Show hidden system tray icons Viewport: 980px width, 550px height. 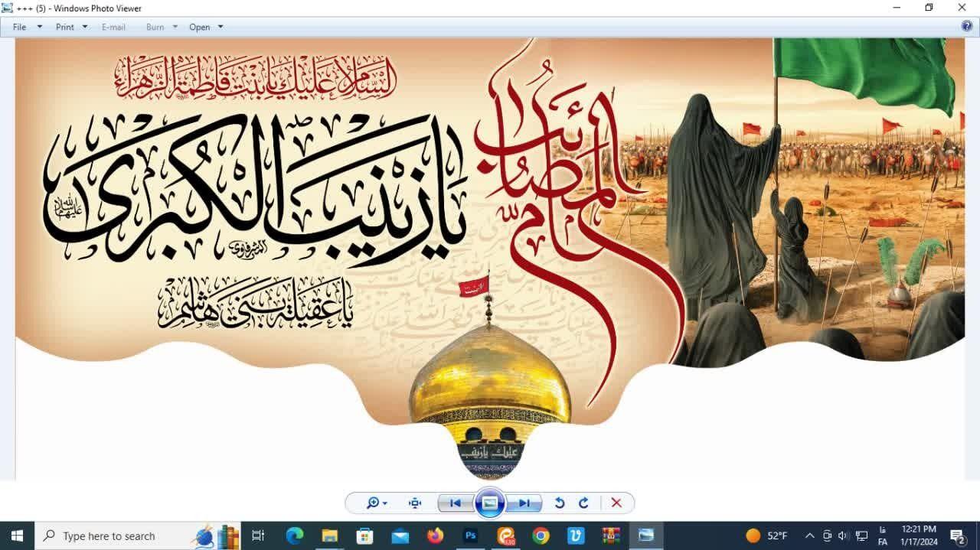[x=809, y=535]
